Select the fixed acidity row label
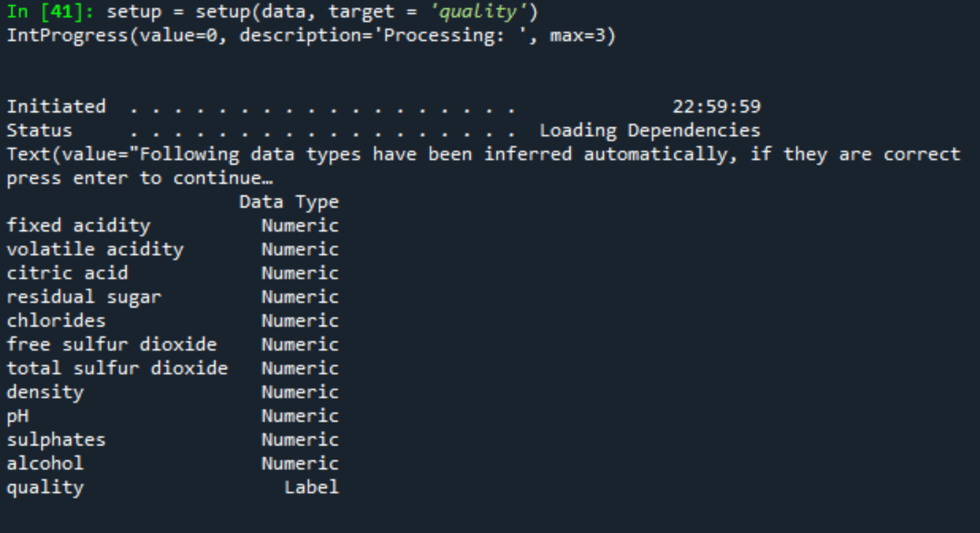The height and width of the screenshot is (533, 980). tap(78, 226)
